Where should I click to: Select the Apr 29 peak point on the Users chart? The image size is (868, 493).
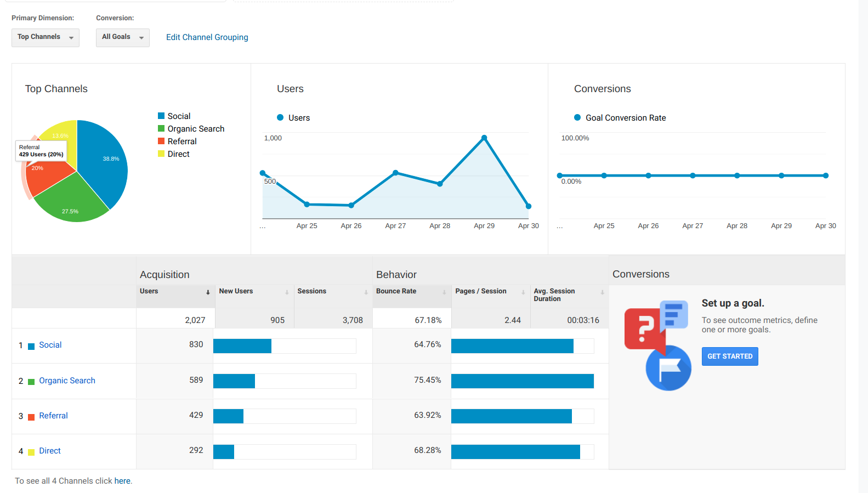[x=484, y=138]
